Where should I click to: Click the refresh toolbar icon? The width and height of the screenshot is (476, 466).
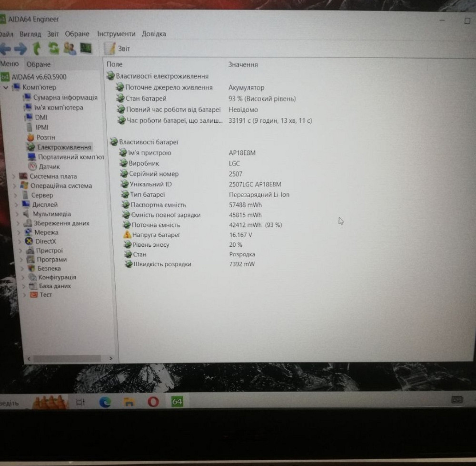[54, 48]
